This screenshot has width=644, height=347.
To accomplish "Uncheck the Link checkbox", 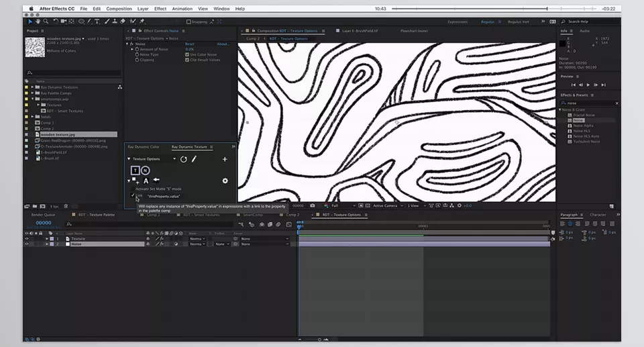I will pos(132,195).
